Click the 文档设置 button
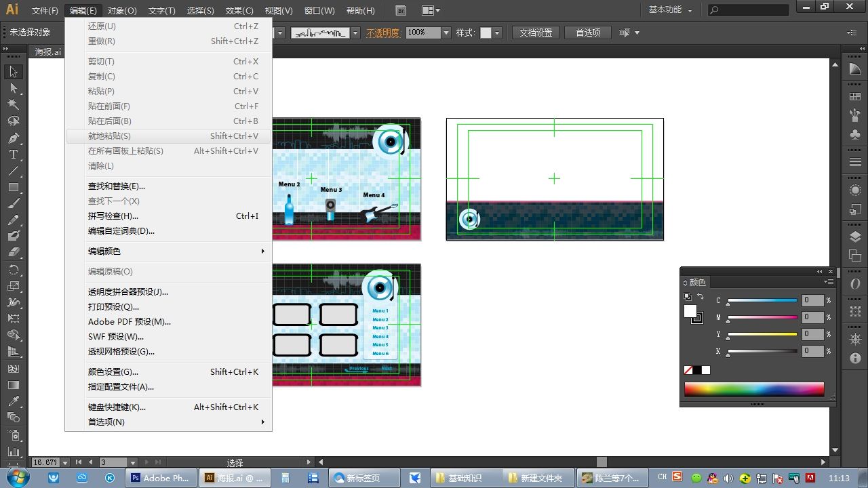Screen dimensions: 868x488 tap(536, 33)
